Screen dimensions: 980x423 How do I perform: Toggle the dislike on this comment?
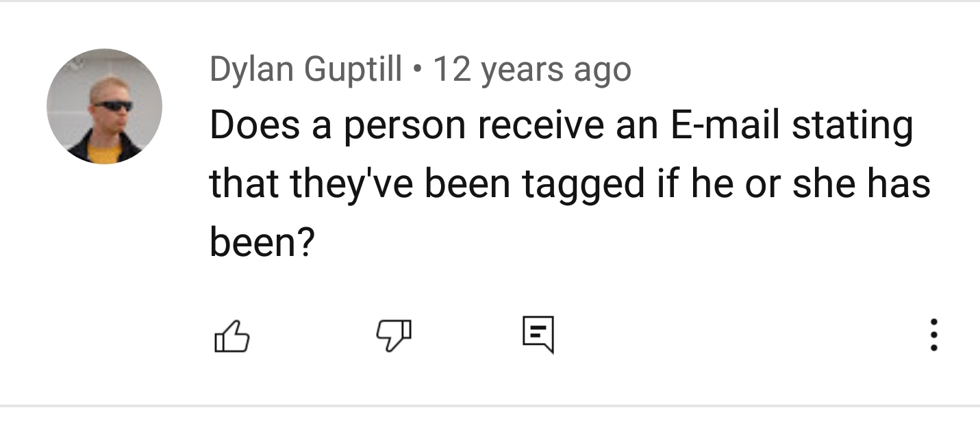click(394, 337)
